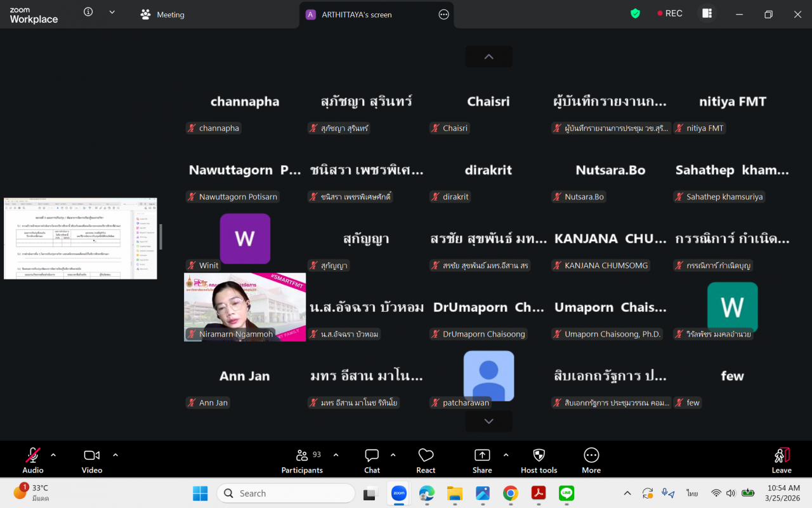The height and width of the screenshot is (508, 812).
Task: Toggle Thai keyboard language indicator
Action: [692, 493]
